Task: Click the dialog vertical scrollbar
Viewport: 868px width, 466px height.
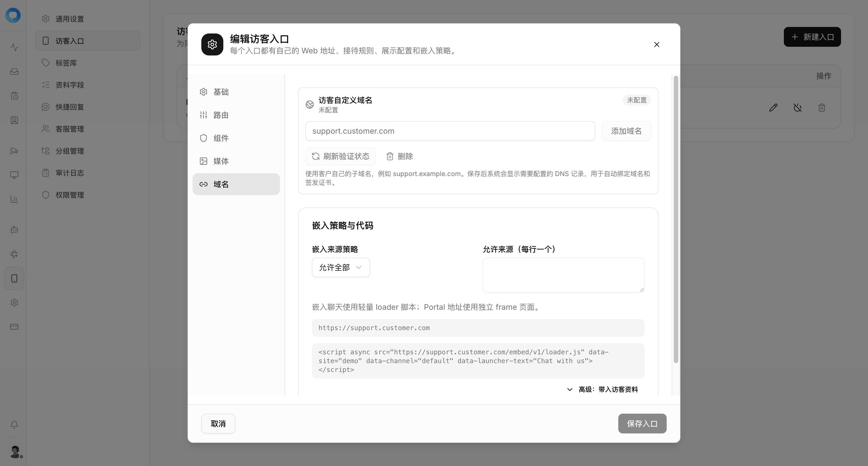Action: (675, 219)
